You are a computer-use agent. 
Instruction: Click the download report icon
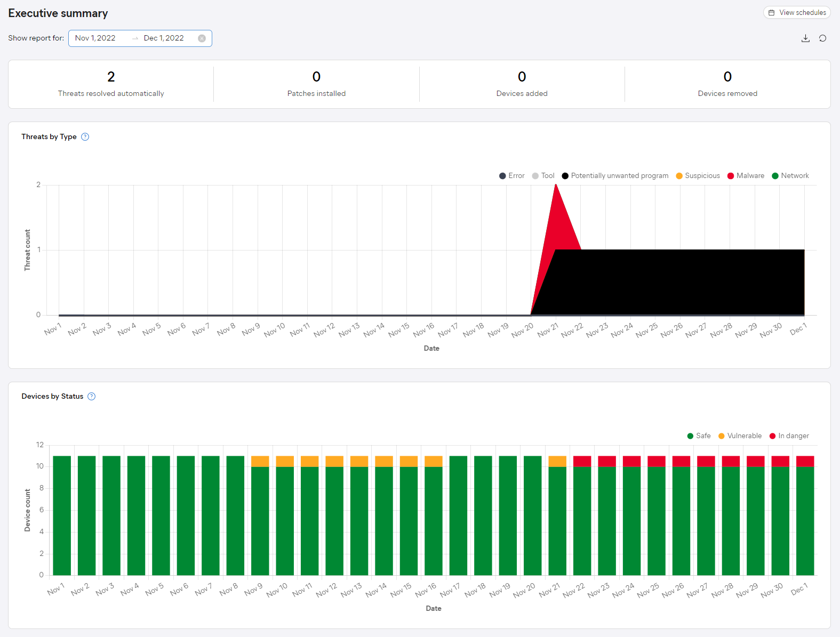pyautogui.click(x=805, y=38)
